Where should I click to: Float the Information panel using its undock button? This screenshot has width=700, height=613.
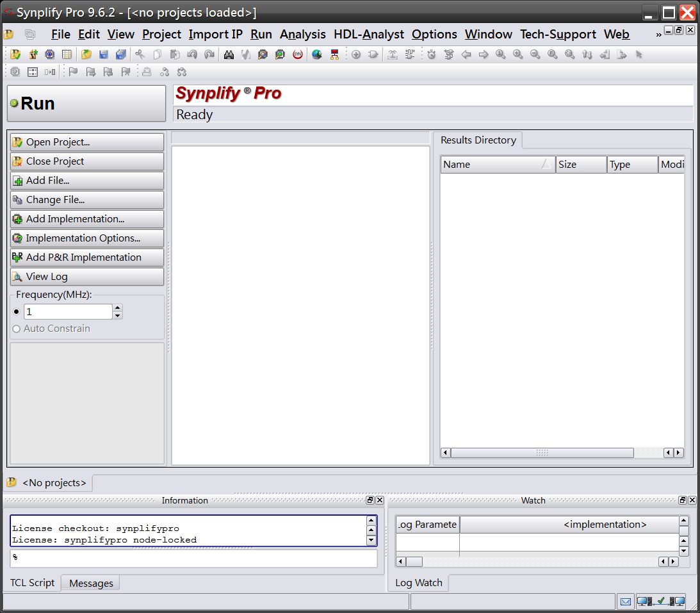[x=370, y=500]
